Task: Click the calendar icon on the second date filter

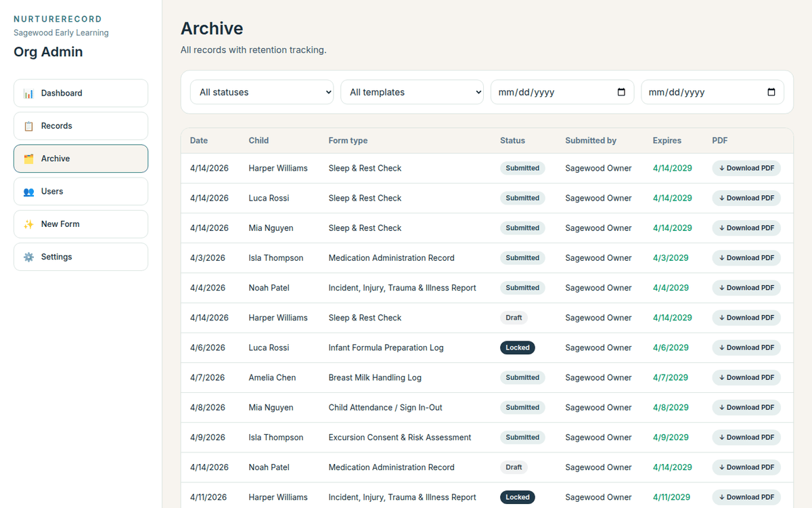Action: (x=771, y=91)
